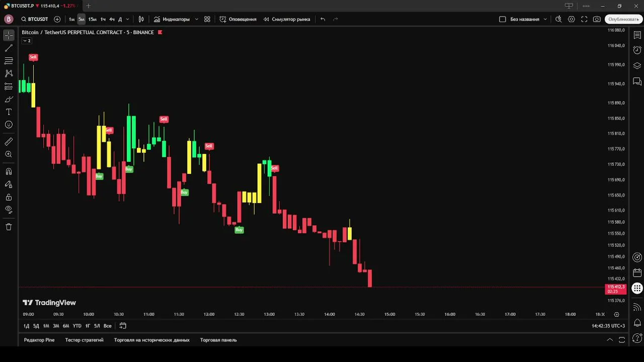Open the Индикаторы indicators dialog
The width and height of the screenshot is (644, 362).
(172, 19)
